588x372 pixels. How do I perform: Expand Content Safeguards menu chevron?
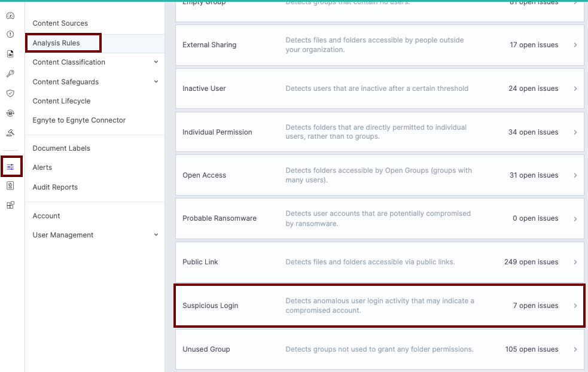(156, 81)
